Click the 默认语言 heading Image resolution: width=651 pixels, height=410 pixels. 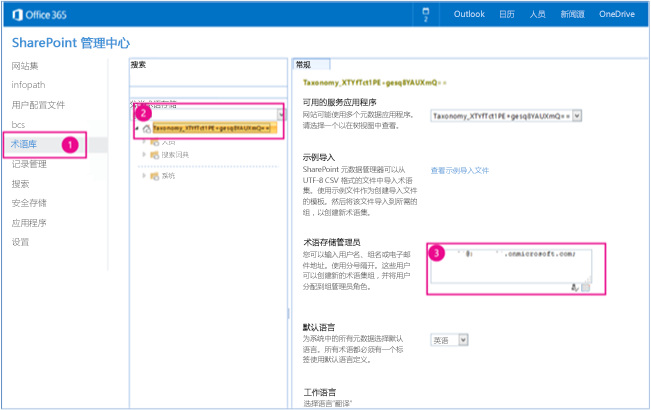pos(319,327)
